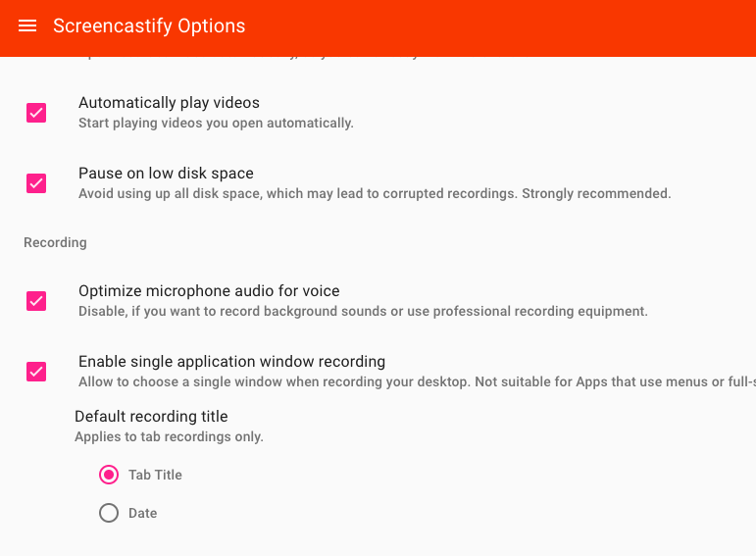Click the "record background sounds" description text

[363, 312]
